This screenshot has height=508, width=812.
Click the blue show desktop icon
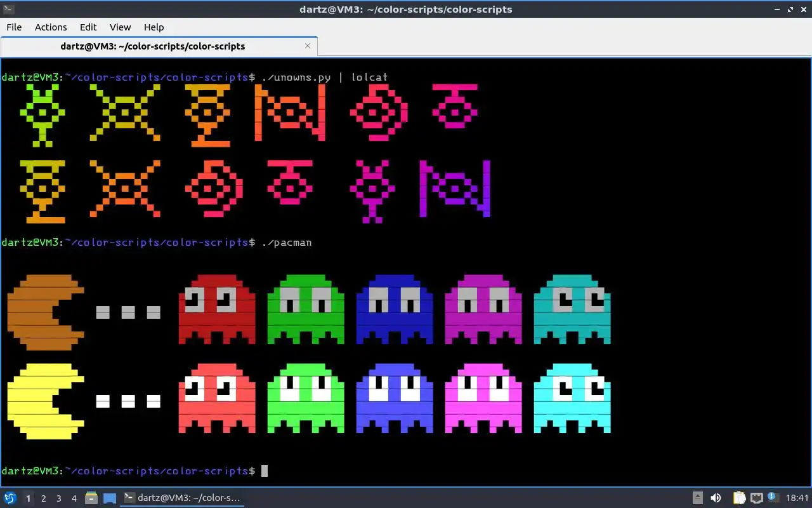click(109, 498)
